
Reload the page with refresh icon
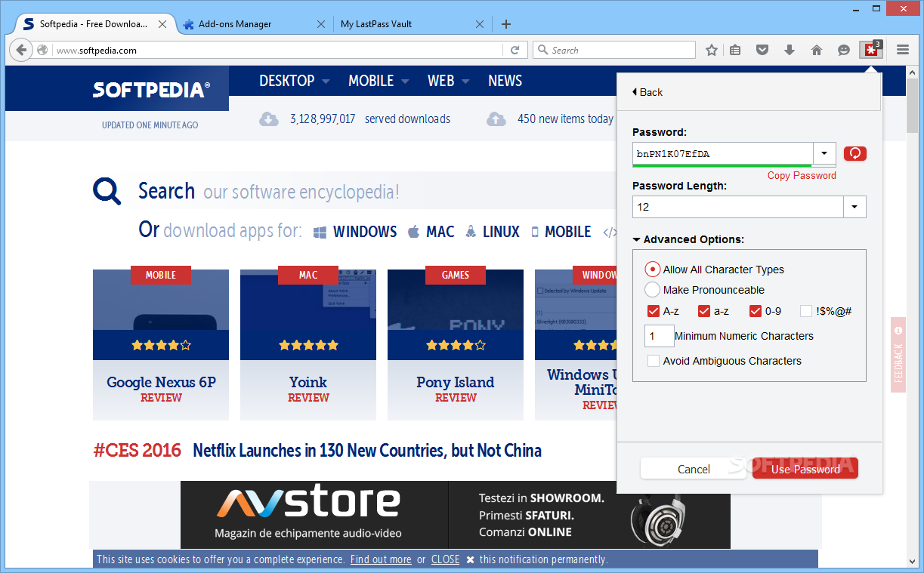pos(515,51)
